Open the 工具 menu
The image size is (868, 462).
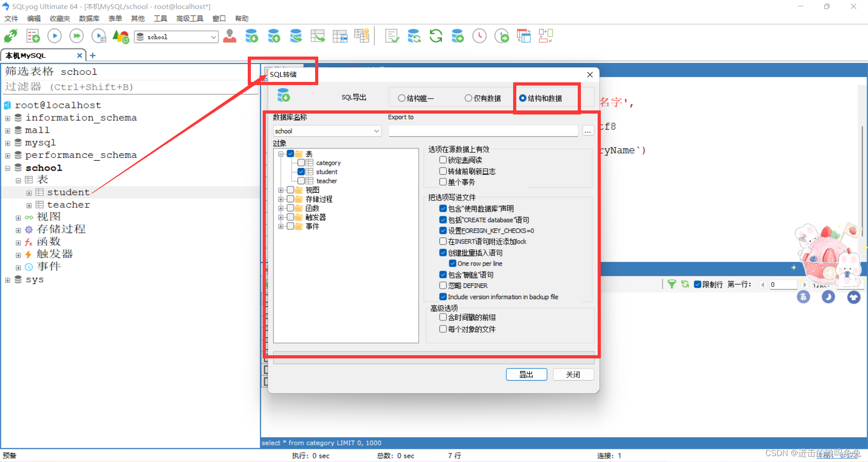point(160,19)
